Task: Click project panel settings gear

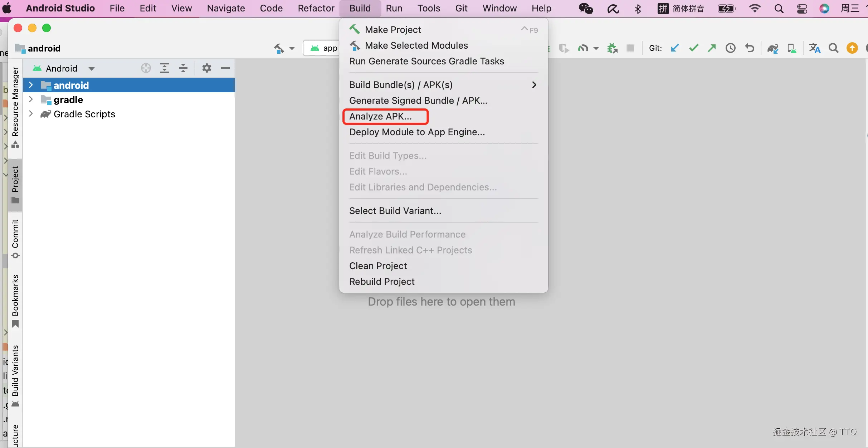Action: click(206, 68)
